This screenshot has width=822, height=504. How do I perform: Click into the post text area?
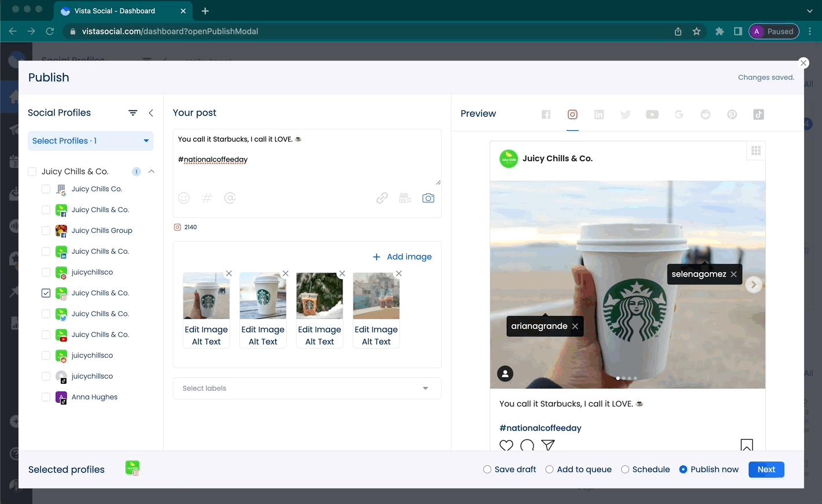pyautogui.click(x=307, y=157)
